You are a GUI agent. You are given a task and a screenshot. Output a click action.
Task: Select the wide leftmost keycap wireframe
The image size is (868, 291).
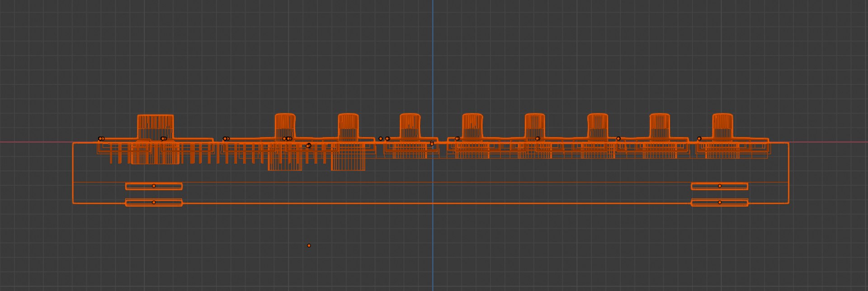pos(155,127)
